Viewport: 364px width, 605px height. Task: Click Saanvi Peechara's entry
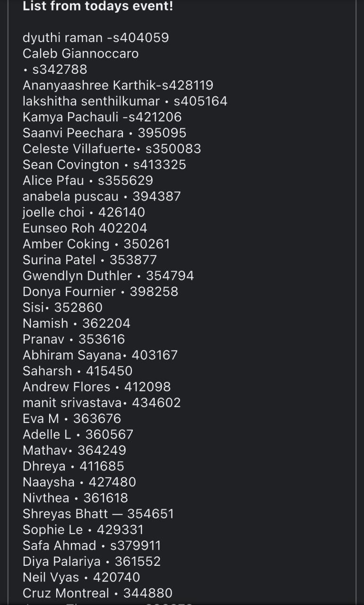[x=104, y=133]
